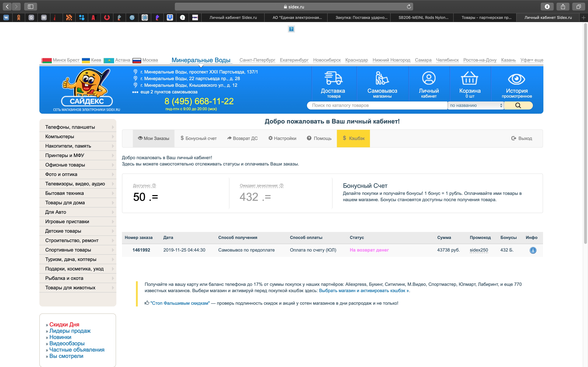Click status На возврат денег
Screen dimensions: 588x367
tap(369, 250)
